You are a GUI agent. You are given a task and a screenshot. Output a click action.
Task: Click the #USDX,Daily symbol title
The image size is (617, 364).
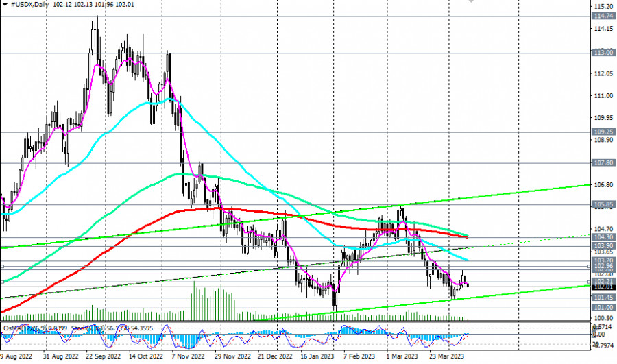coord(31,4)
